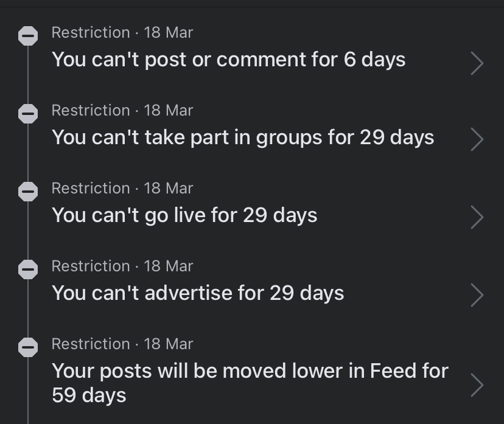Click restriction icon beside groups ban
504x424 pixels.
coord(28,114)
